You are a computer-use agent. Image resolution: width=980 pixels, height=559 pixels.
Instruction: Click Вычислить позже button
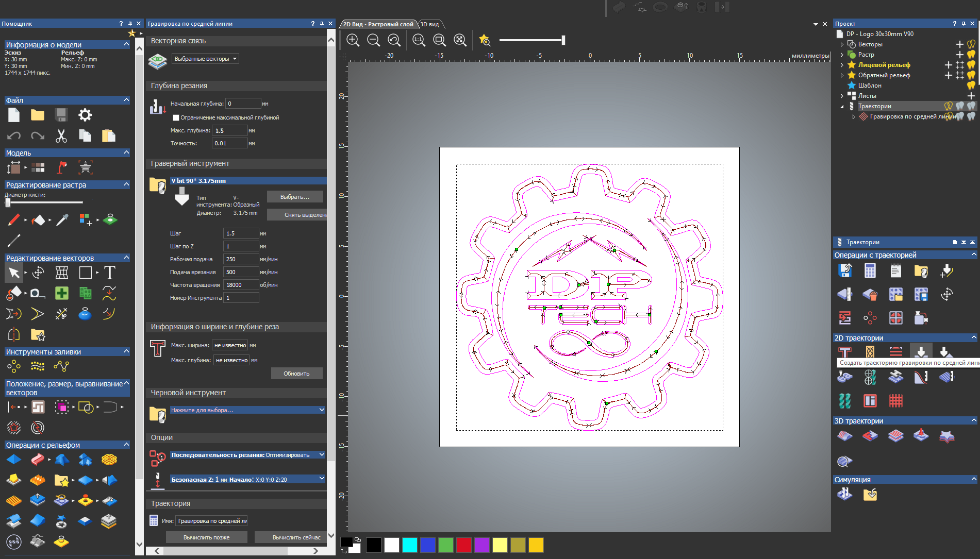207,537
